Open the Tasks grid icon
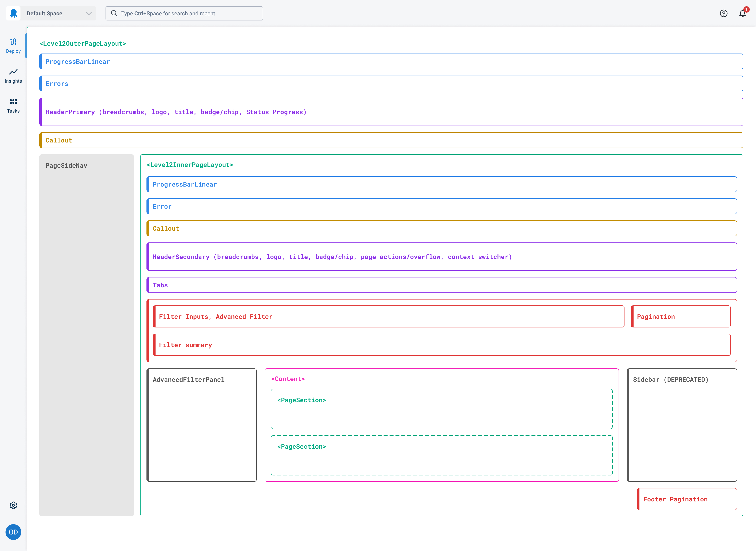This screenshot has width=756, height=551. pyautogui.click(x=13, y=102)
